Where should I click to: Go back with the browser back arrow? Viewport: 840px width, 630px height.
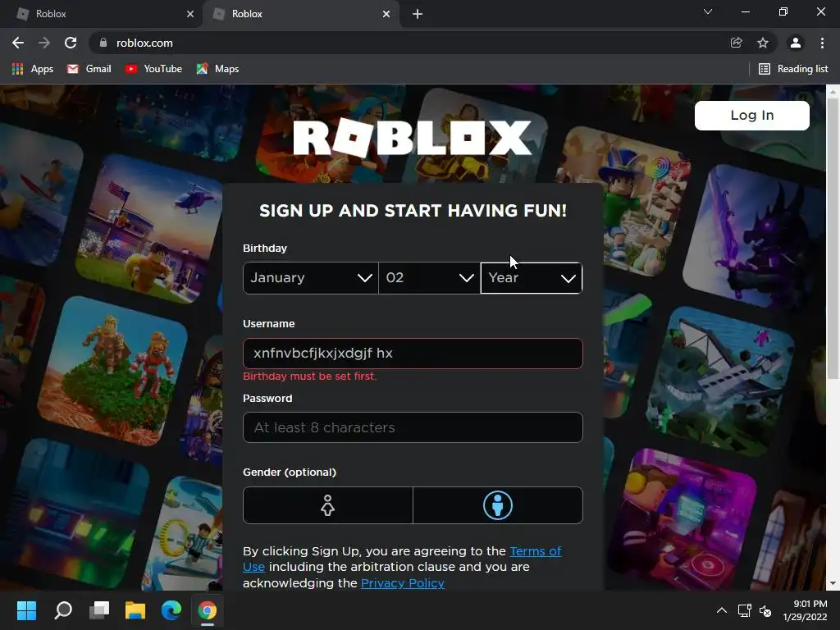click(18, 43)
